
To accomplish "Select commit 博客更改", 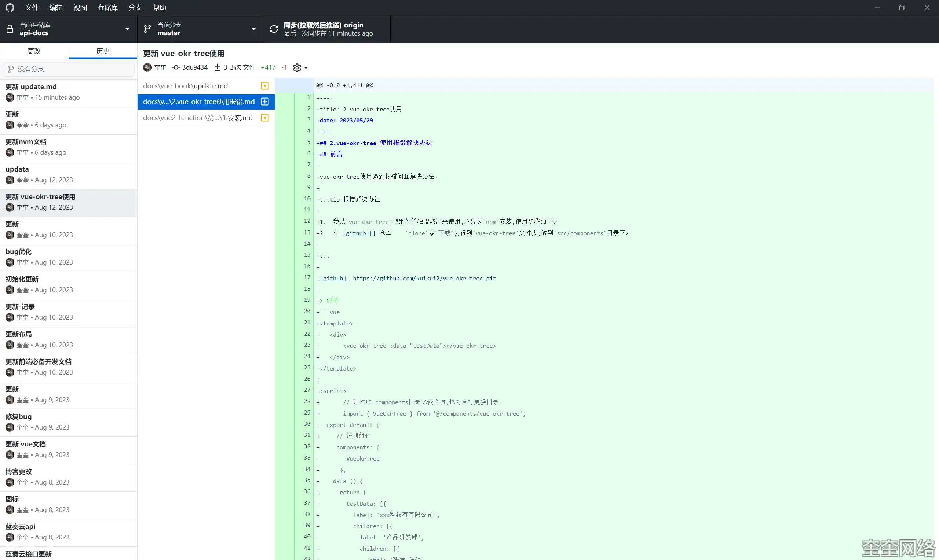I will click(69, 478).
